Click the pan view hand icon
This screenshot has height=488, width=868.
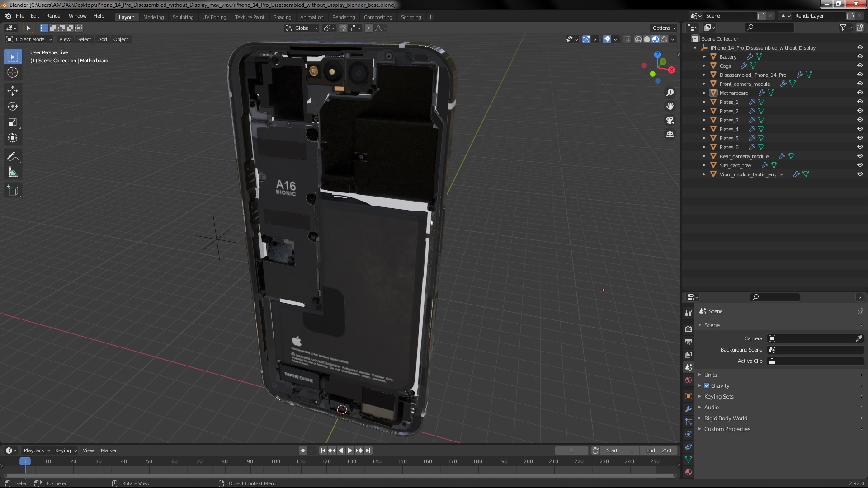pyautogui.click(x=670, y=106)
